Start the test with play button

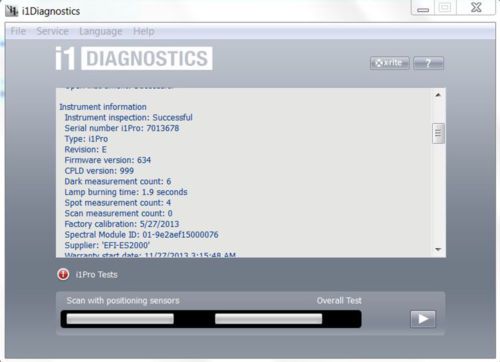click(x=423, y=319)
